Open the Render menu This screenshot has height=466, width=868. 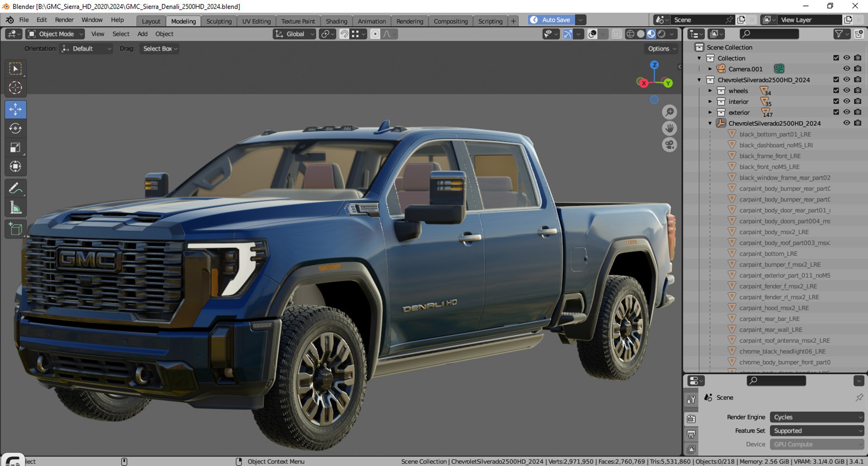pyautogui.click(x=64, y=20)
